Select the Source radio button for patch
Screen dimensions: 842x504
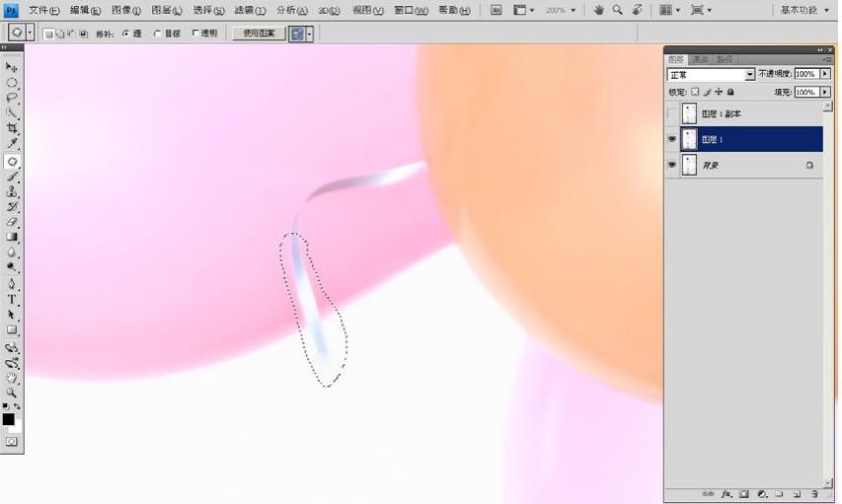tap(126, 34)
